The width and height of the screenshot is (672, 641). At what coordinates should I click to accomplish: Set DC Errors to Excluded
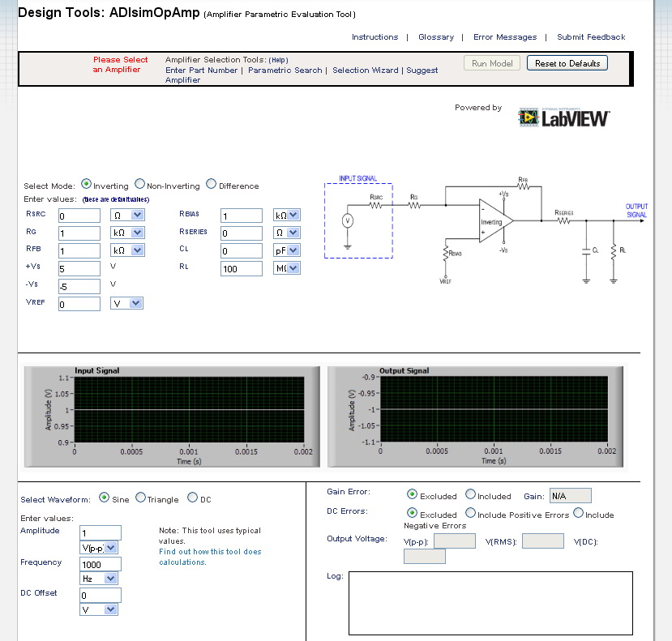[412, 513]
